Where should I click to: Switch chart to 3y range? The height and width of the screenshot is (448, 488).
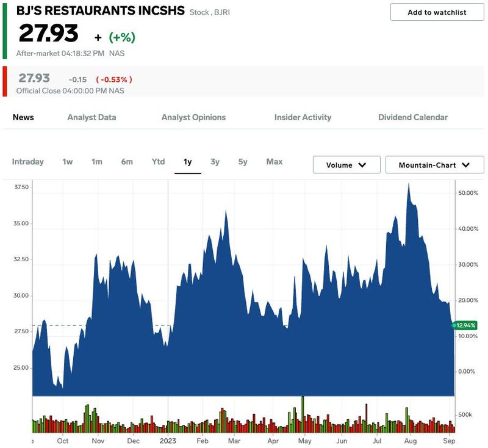click(215, 162)
